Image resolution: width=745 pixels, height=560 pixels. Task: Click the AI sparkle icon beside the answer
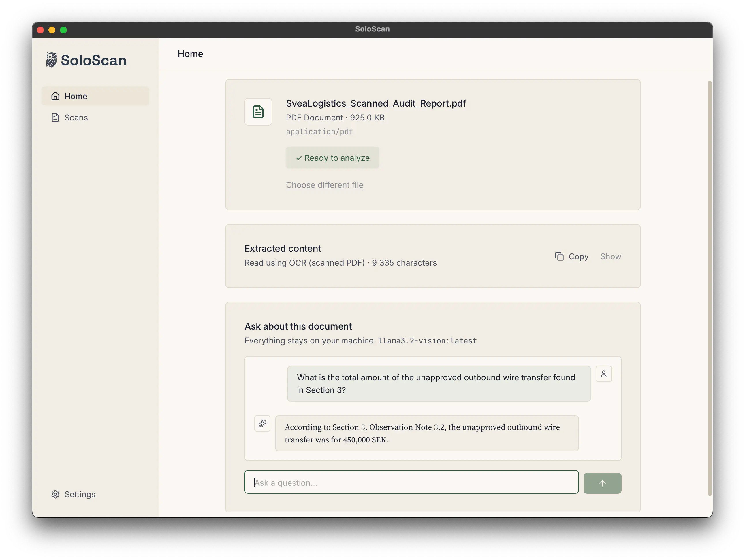tap(262, 423)
